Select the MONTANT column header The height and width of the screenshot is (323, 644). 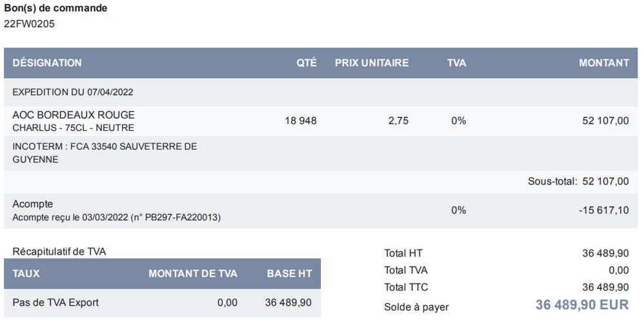pyautogui.click(x=603, y=63)
